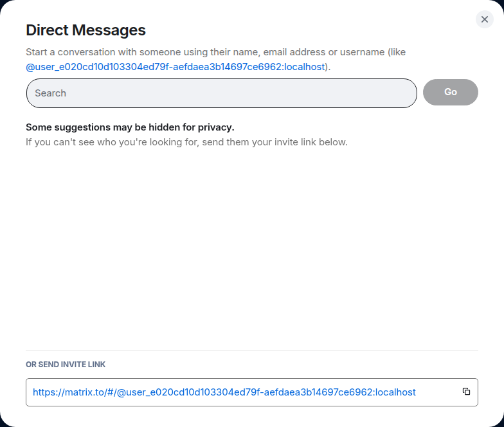The image size is (504, 427).
Task: Open the matrix.to invite link
Action: [224, 392]
